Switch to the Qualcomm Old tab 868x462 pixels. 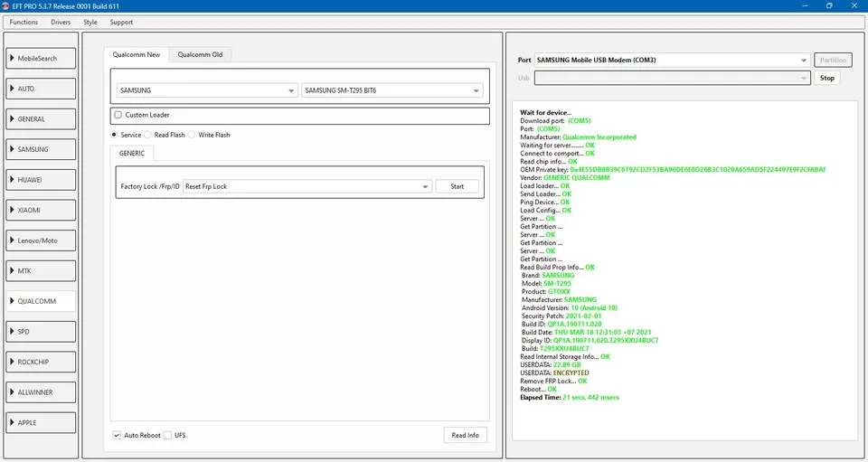[200, 54]
